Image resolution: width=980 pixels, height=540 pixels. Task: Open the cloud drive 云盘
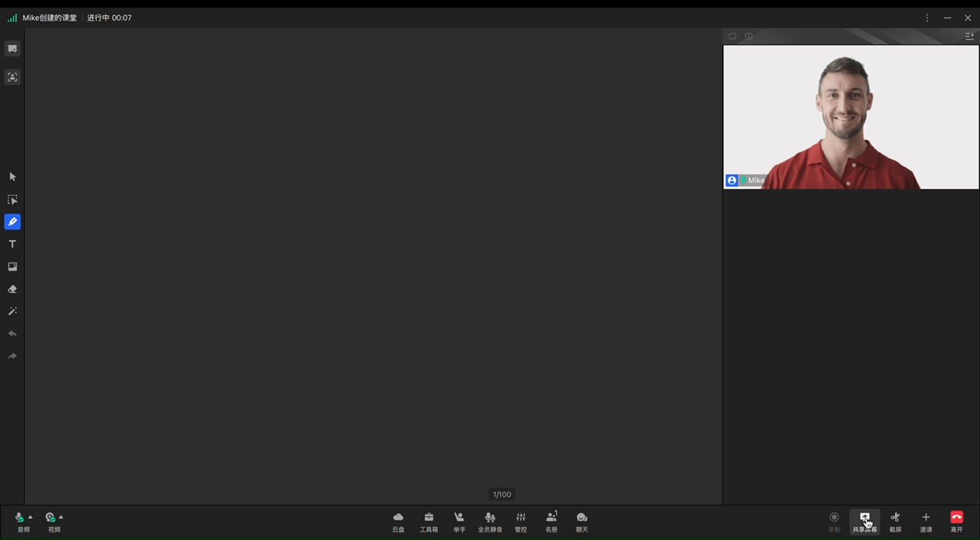398,522
